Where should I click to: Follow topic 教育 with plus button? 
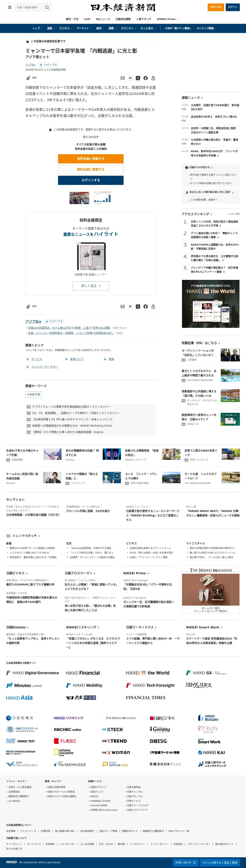[105, 359]
